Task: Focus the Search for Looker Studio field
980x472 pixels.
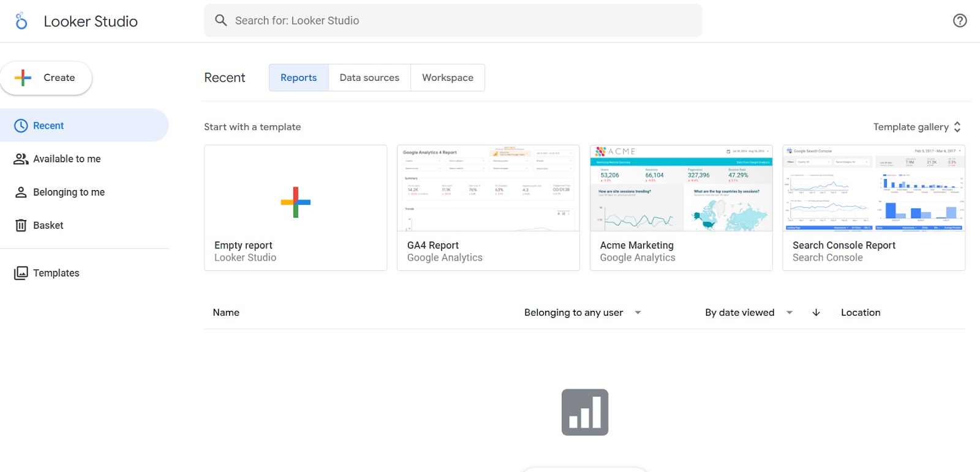Action: [453, 21]
